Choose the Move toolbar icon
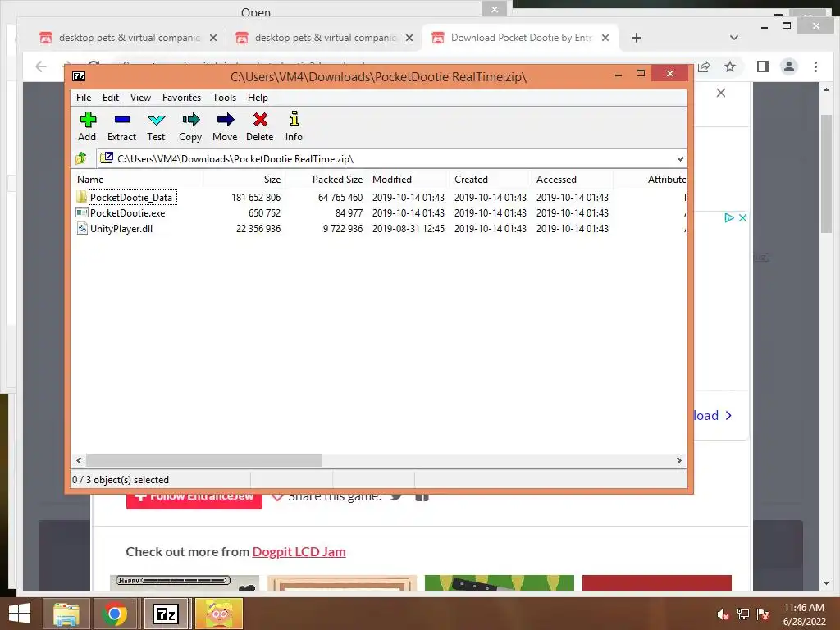 (226, 120)
